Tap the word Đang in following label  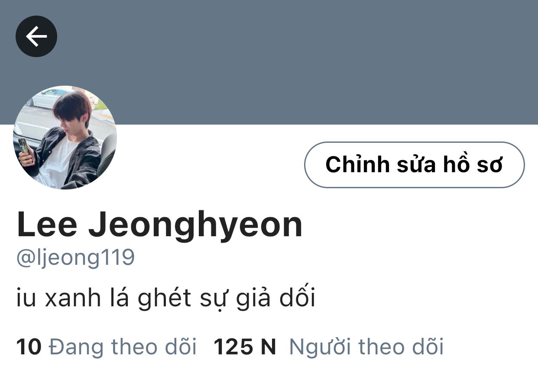pyautogui.click(x=76, y=347)
